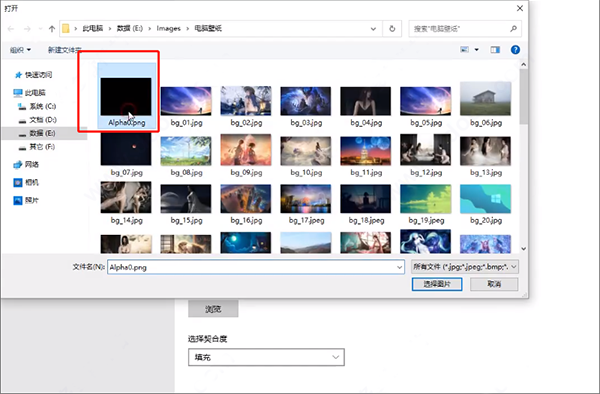Select the bg_18.jpeg thumbnail
The width and height of the screenshot is (600, 394).
365,199
